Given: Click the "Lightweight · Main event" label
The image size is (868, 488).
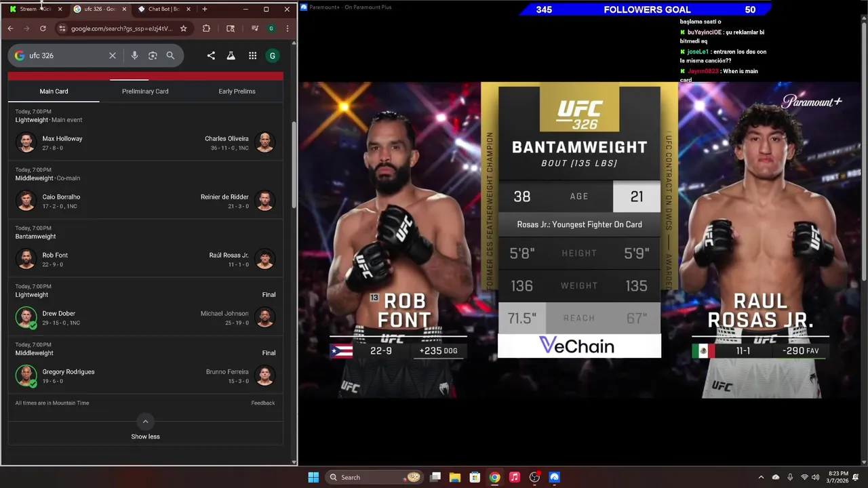Looking at the screenshot, I should [49, 120].
